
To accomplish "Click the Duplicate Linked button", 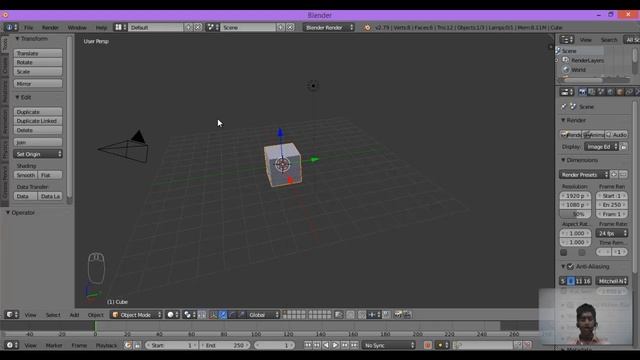I will (38, 121).
